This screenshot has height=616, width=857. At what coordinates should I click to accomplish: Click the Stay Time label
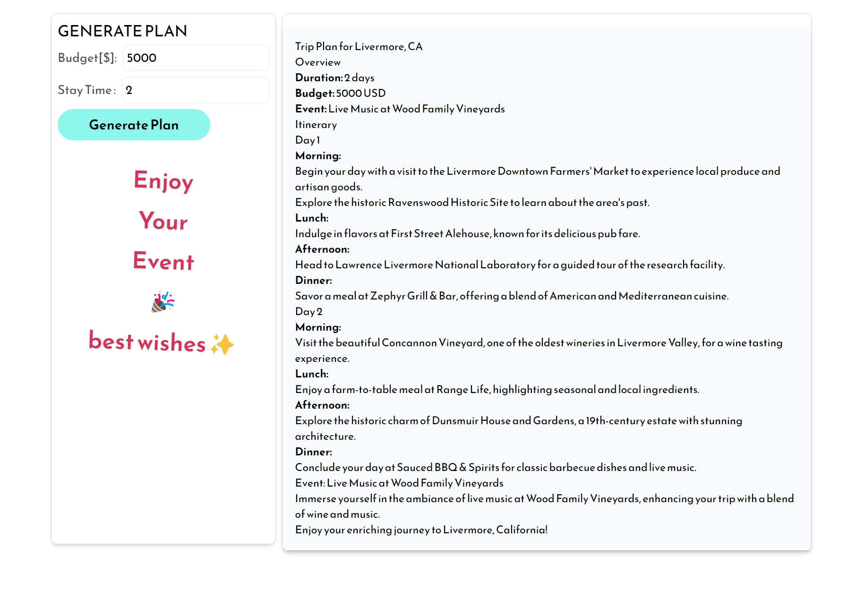[x=87, y=90]
